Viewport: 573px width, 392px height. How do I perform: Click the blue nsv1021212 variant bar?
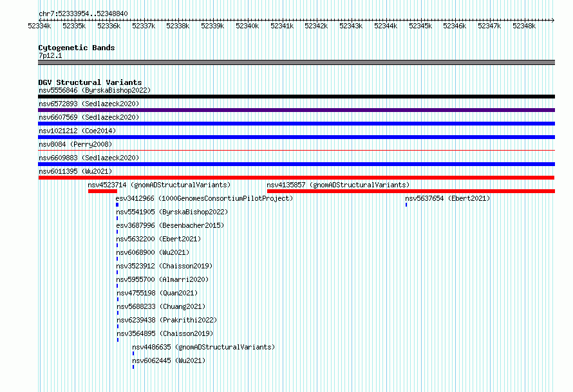[x=296, y=137]
